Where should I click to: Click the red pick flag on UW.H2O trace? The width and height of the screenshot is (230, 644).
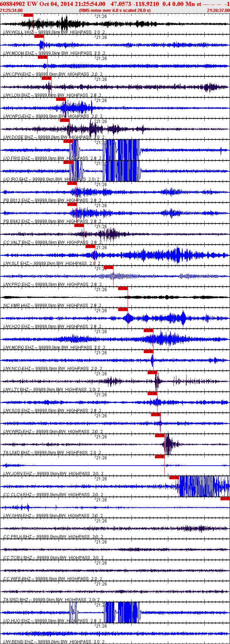tap(123, 309)
